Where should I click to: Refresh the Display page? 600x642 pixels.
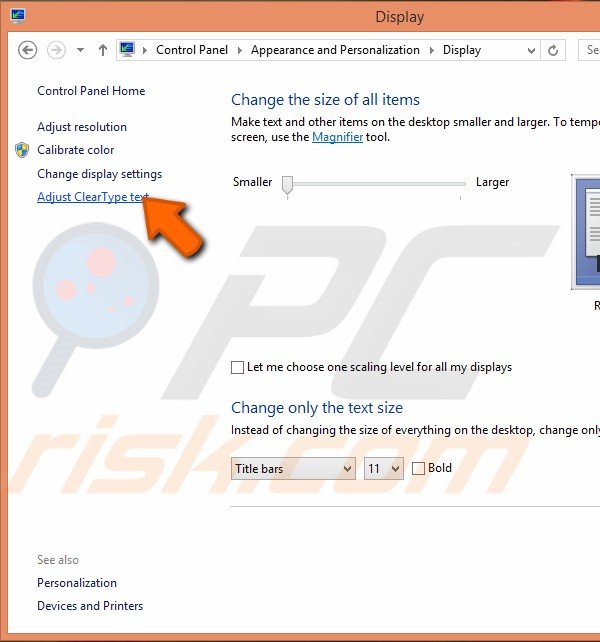coord(553,50)
